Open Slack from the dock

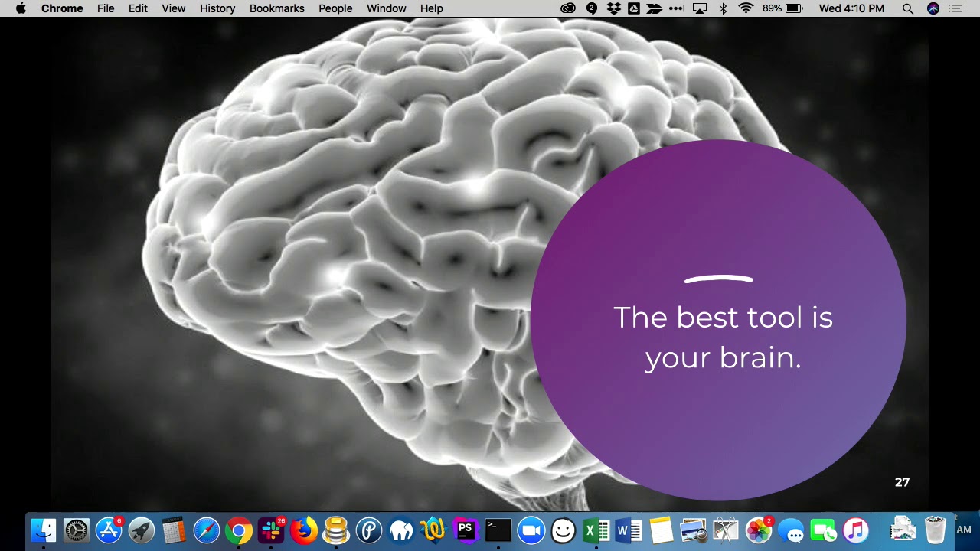click(271, 530)
